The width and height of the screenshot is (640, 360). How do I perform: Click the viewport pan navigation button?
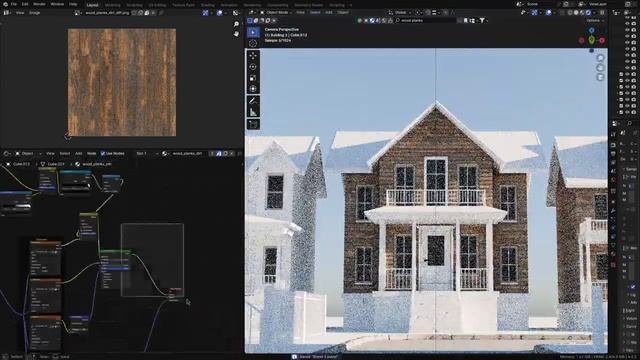click(x=600, y=68)
